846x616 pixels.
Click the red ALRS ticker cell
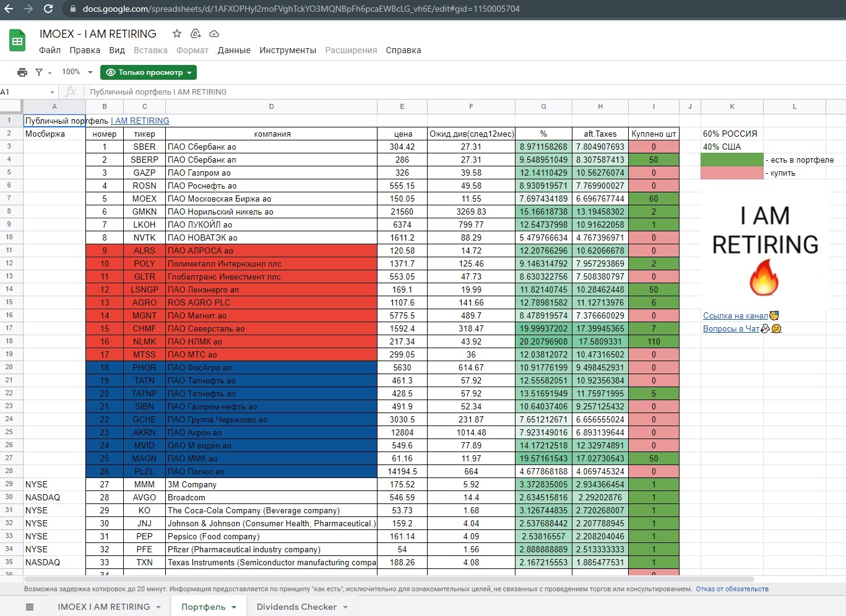(144, 250)
